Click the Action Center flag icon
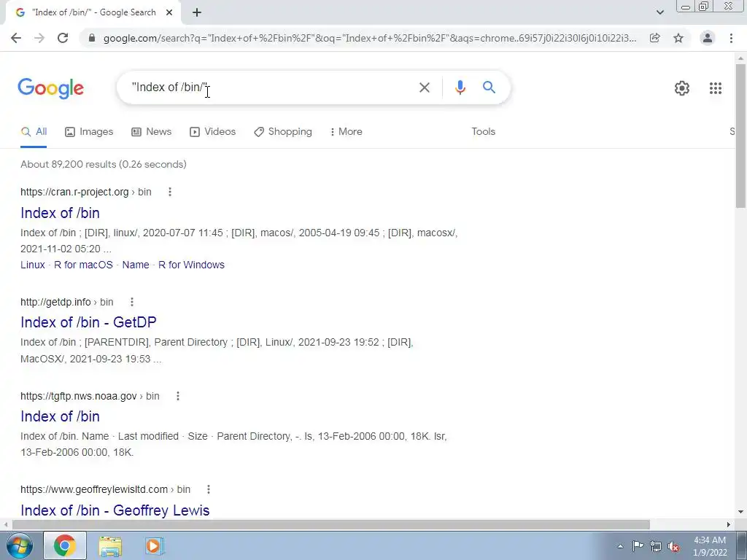The image size is (747, 560). click(x=638, y=546)
